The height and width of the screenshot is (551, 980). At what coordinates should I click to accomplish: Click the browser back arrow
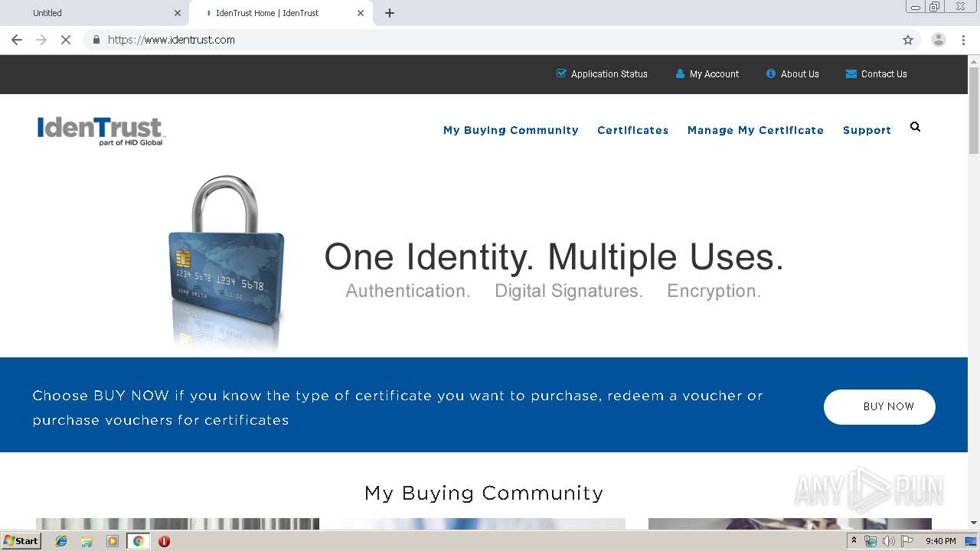(x=17, y=40)
